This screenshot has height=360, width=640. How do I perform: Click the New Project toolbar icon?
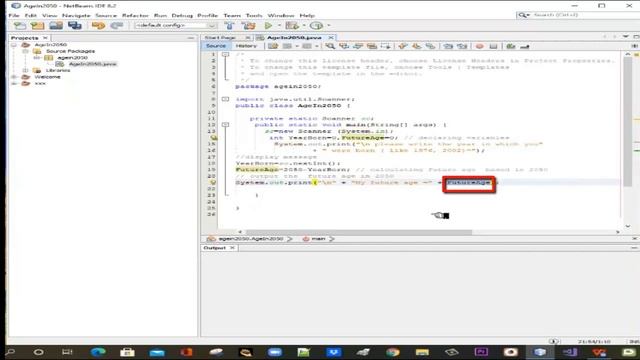[x=38, y=26]
